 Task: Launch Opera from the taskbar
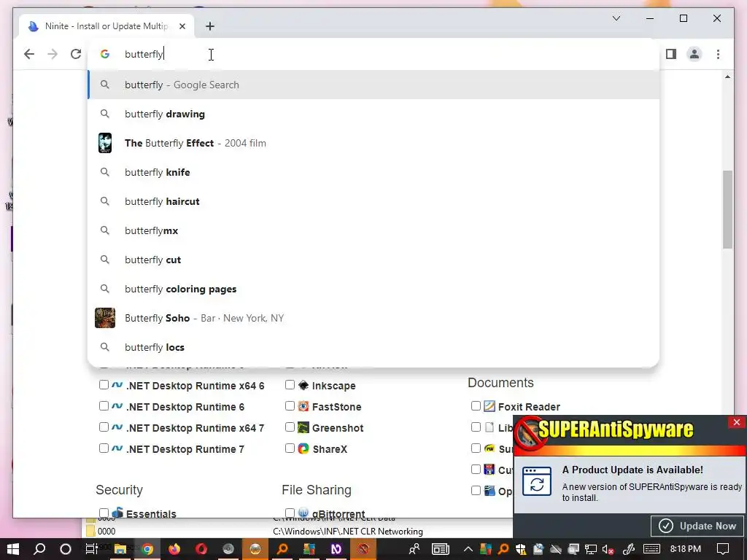[x=201, y=549]
